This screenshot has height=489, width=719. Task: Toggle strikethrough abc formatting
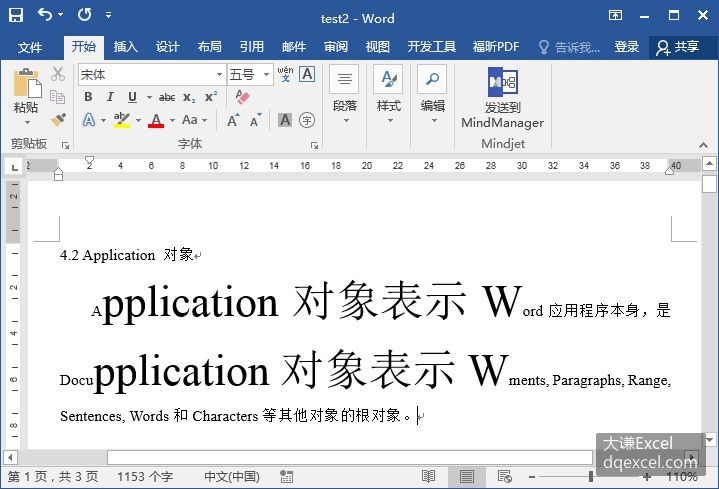coord(167,97)
